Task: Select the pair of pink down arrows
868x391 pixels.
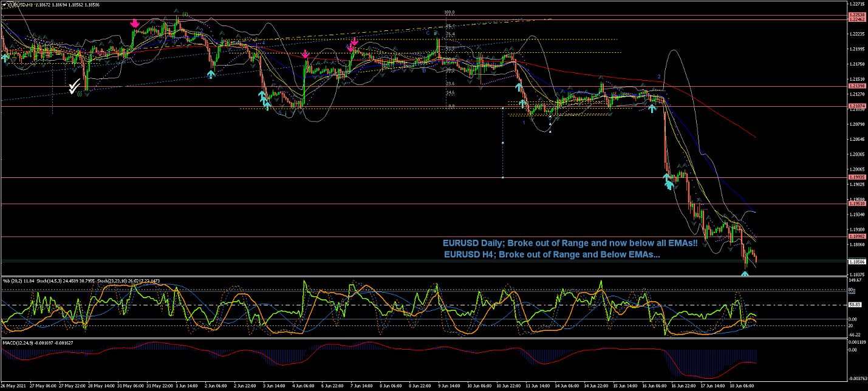Action: click(352, 44)
